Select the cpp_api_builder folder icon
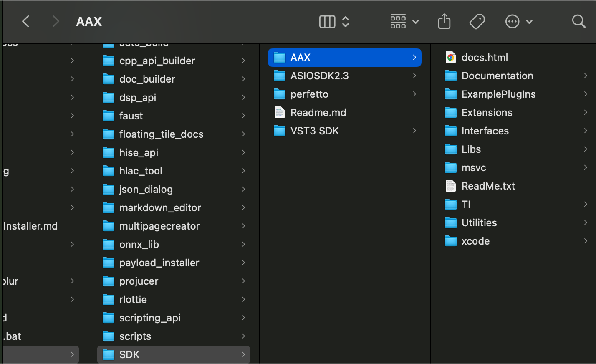Viewport: 596px width, 364px height. coord(109,61)
